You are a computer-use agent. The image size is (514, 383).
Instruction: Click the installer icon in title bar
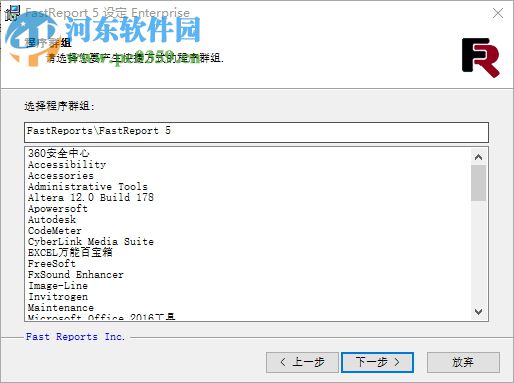click(x=12, y=13)
